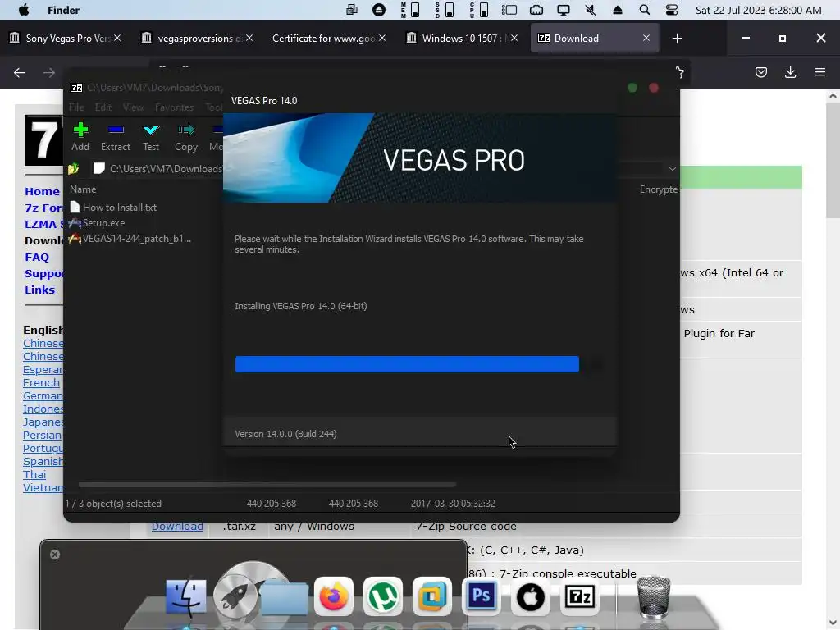Launch Photoshop from the dock

tap(481, 596)
